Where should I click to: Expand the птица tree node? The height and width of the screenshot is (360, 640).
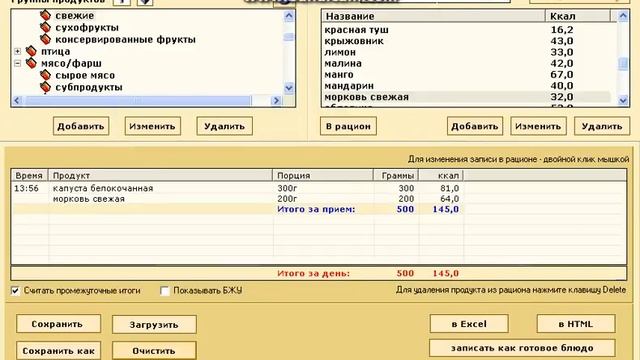[18, 51]
